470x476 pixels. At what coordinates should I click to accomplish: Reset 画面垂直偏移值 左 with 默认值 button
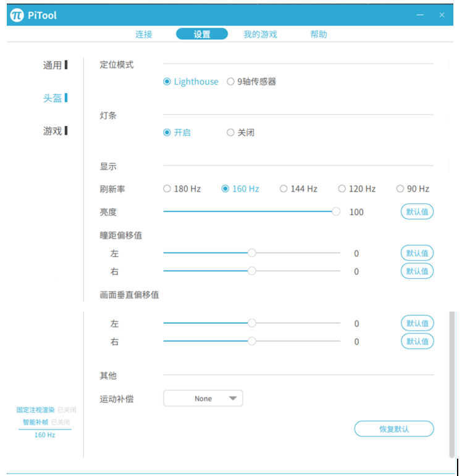point(418,323)
